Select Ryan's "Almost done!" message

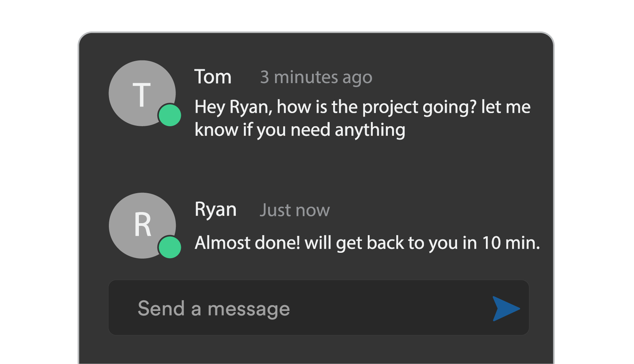(x=367, y=243)
